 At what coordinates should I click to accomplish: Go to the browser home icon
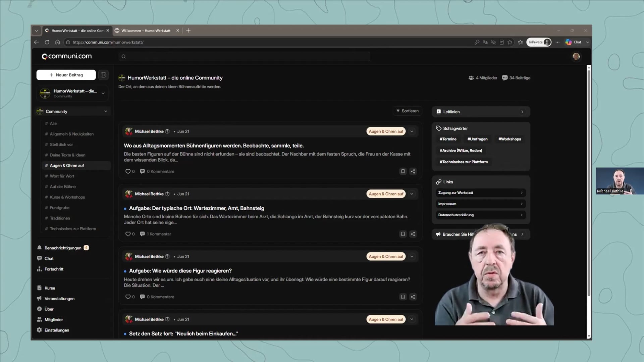point(57,42)
